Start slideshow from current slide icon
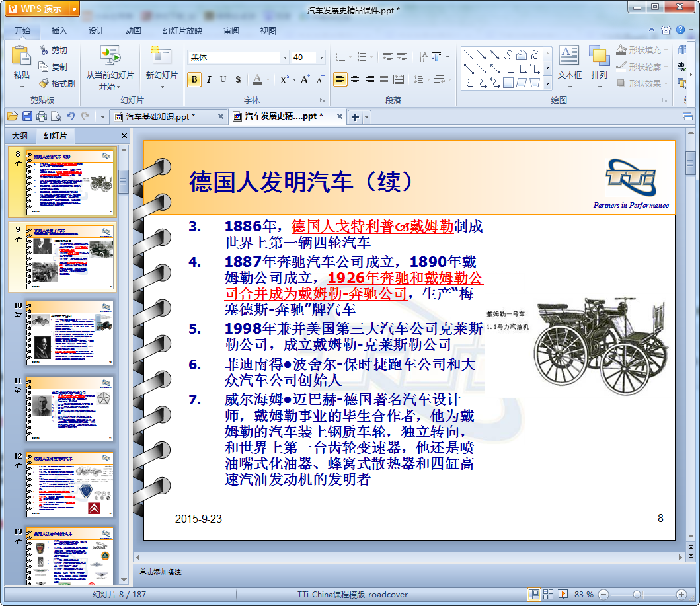Screen dimensions: 700x606 [110, 56]
